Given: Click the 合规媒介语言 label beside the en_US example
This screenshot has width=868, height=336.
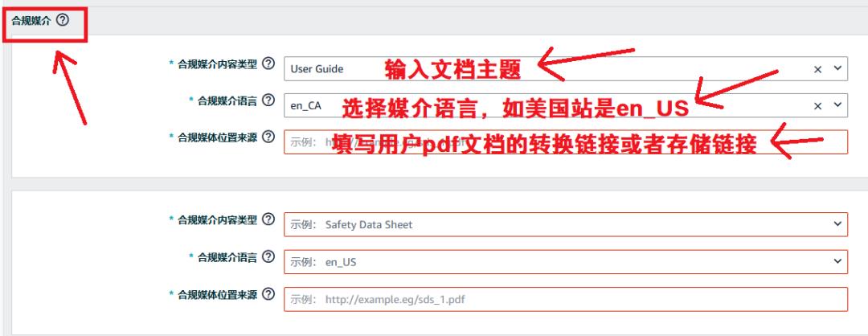Looking at the screenshot, I should 227,257.
